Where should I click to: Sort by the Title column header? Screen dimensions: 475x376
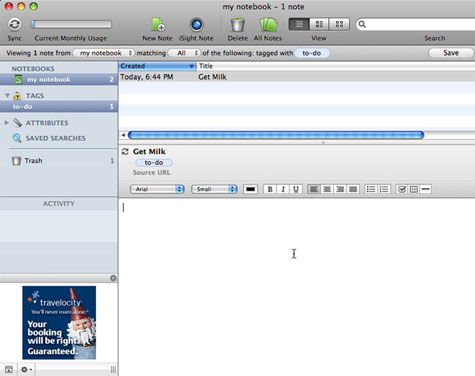[336, 66]
